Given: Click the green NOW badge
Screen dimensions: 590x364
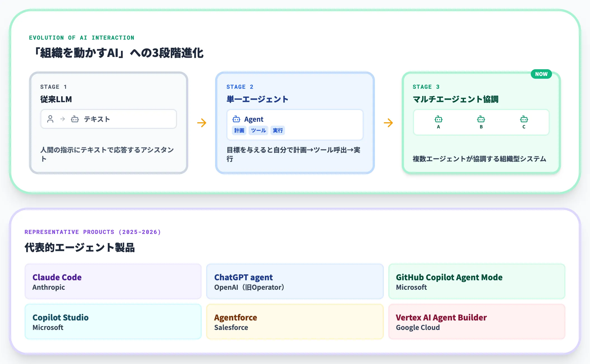Looking at the screenshot, I should [541, 74].
